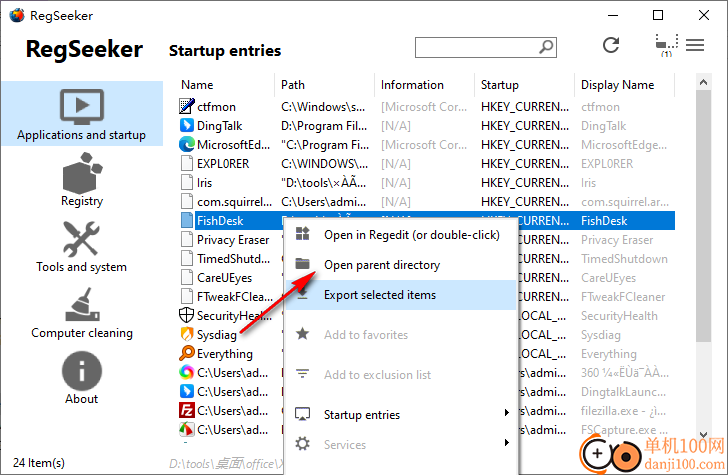Click the refresh icon in header
The image size is (728, 475).
pyautogui.click(x=611, y=45)
